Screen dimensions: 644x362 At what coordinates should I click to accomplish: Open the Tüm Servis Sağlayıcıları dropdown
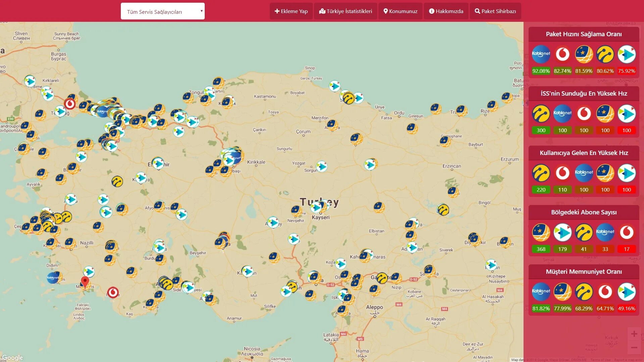click(x=162, y=11)
